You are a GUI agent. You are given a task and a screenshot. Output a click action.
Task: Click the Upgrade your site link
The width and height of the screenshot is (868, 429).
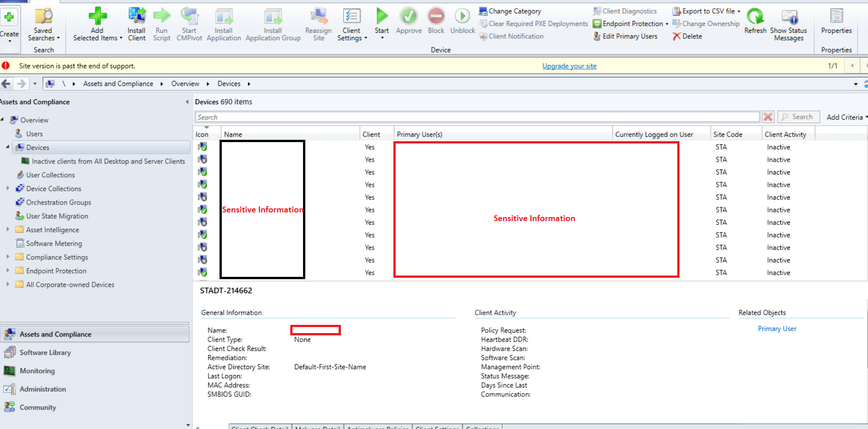coord(569,66)
